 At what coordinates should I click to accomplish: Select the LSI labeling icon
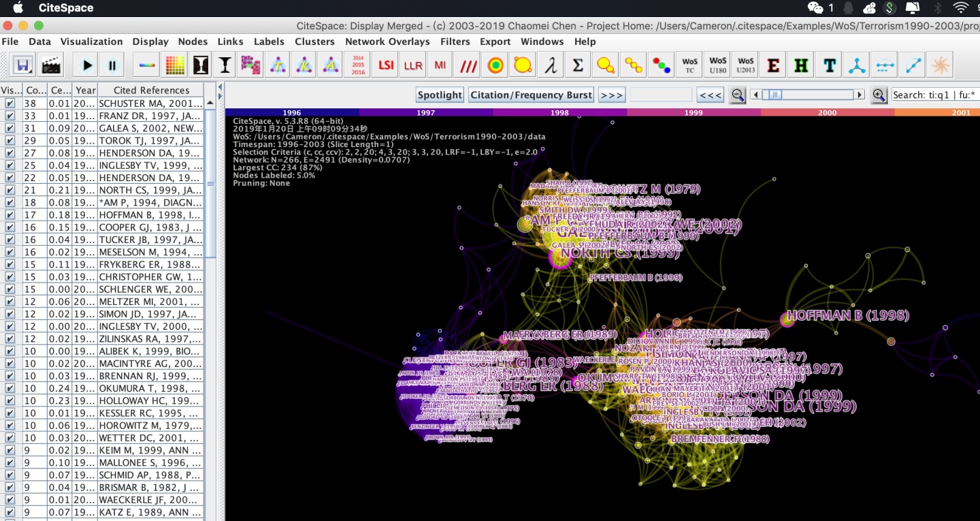tap(386, 65)
